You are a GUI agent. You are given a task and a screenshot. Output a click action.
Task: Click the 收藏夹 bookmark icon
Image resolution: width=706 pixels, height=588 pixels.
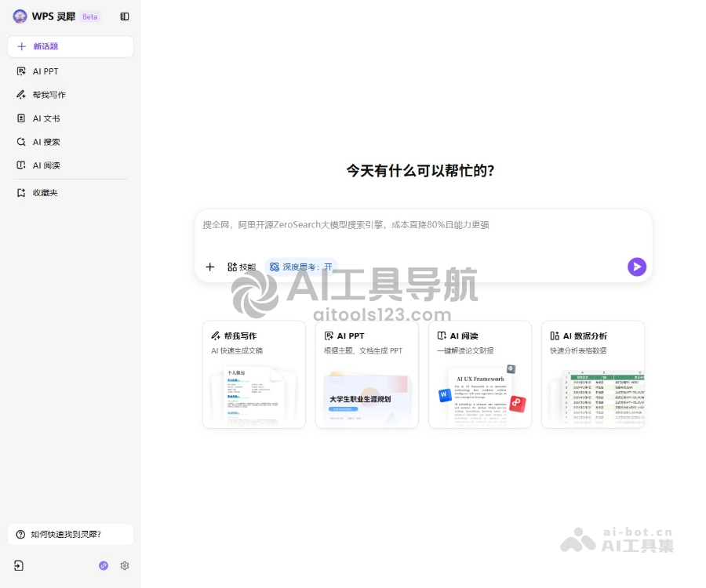[20, 193]
